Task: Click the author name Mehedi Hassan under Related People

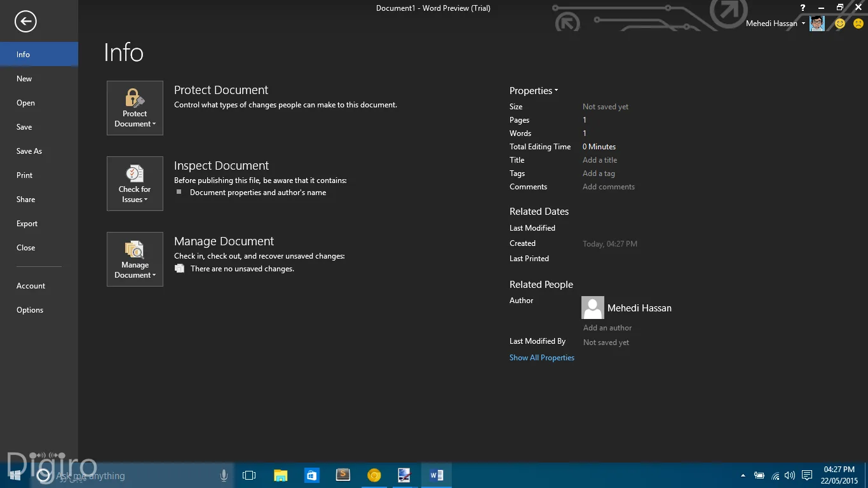Action: click(639, 308)
